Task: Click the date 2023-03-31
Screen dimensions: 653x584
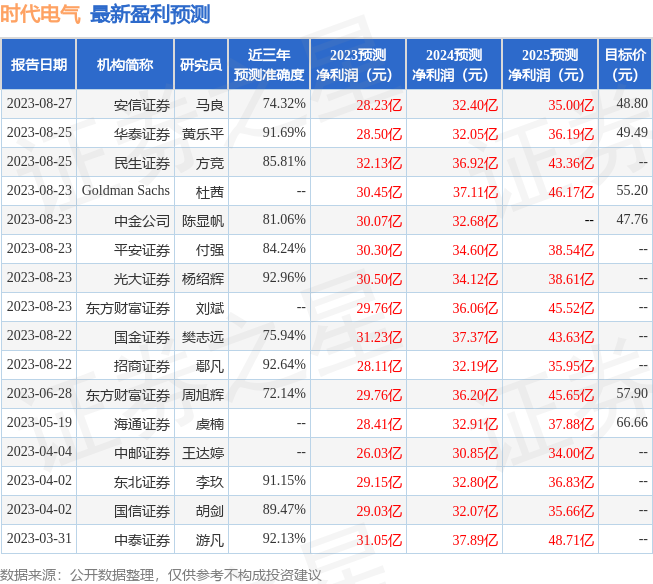Action: coord(39,539)
